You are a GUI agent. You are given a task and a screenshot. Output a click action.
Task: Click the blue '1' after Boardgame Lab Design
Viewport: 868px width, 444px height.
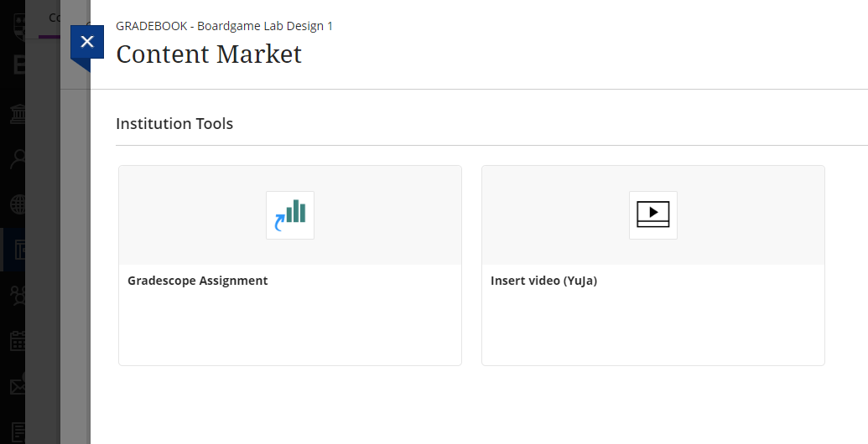click(330, 26)
